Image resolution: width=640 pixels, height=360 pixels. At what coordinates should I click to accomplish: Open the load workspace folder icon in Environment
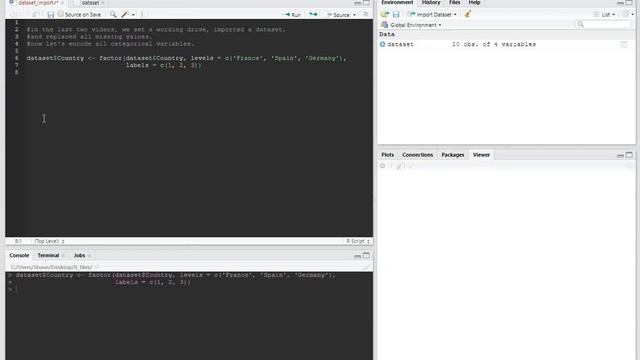[384, 14]
